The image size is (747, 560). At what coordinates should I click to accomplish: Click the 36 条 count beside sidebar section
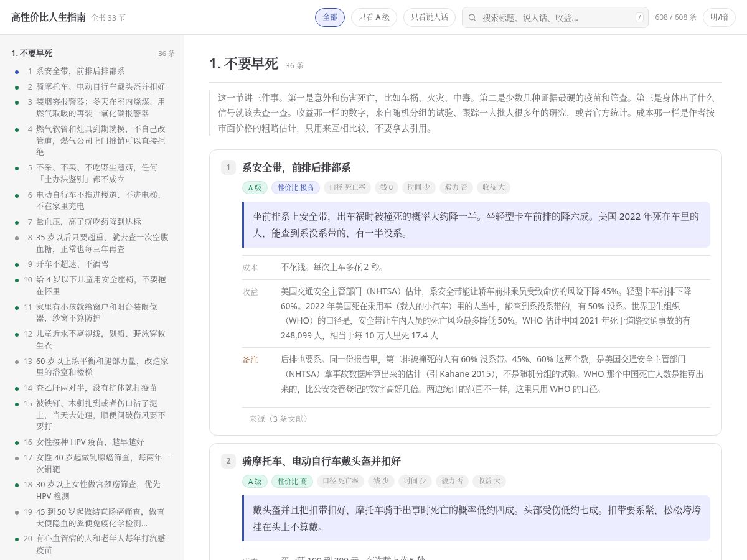(x=167, y=54)
